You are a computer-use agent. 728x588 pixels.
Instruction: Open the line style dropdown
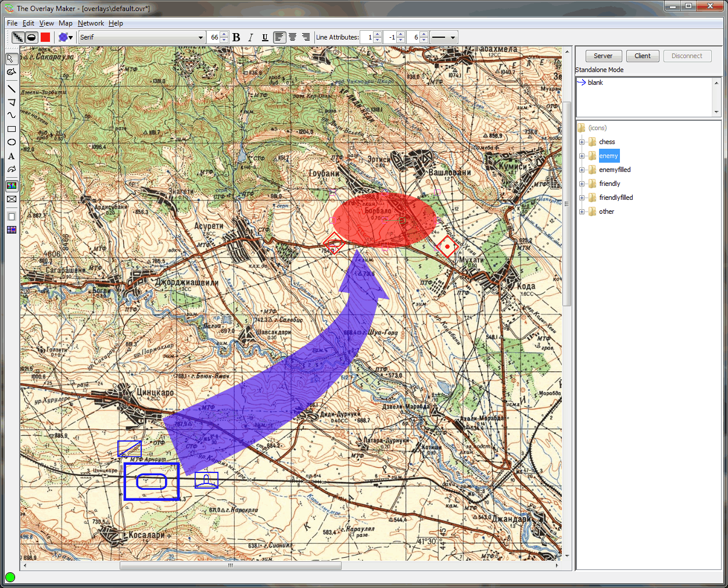(x=444, y=37)
